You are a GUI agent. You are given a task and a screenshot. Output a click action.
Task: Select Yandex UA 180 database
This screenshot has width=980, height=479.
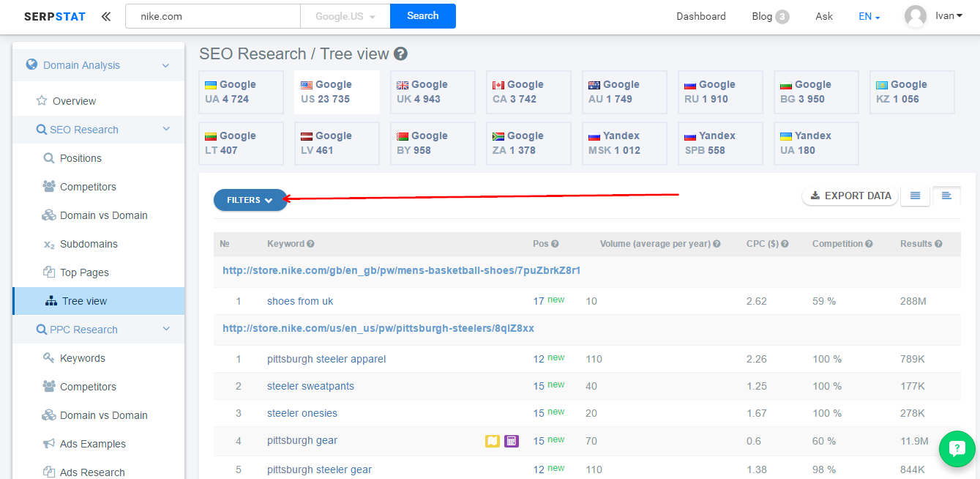pyautogui.click(x=816, y=144)
